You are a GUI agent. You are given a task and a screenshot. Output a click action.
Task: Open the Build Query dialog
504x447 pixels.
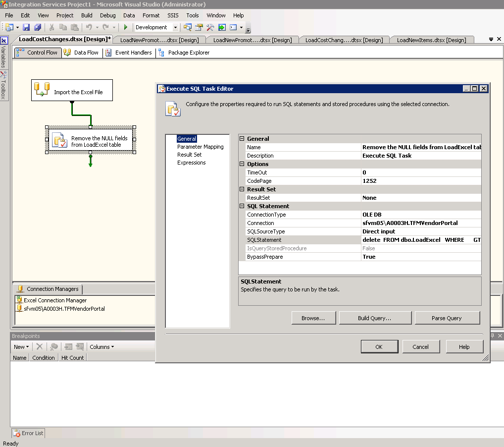pos(375,318)
